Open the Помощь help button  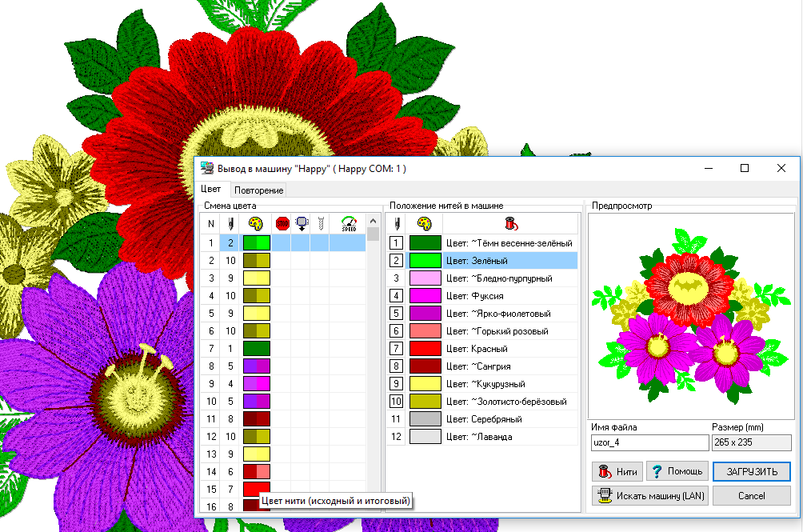coord(677,471)
